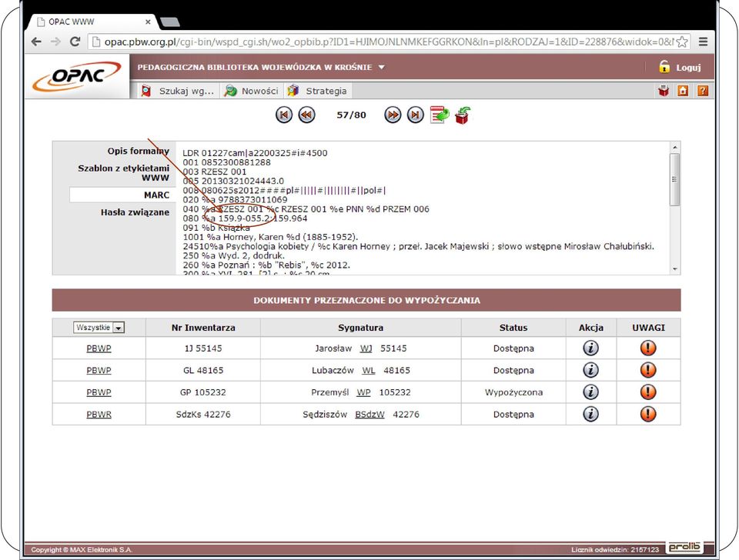Go to the first record
This screenshot has height=560, width=739.
tap(284, 115)
